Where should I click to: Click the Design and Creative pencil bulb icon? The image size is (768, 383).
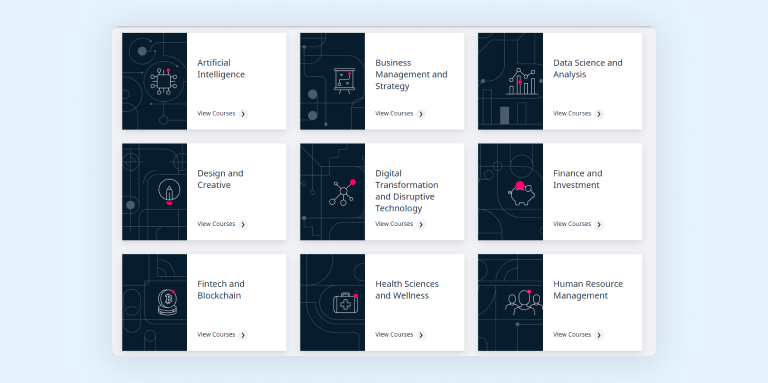click(169, 192)
